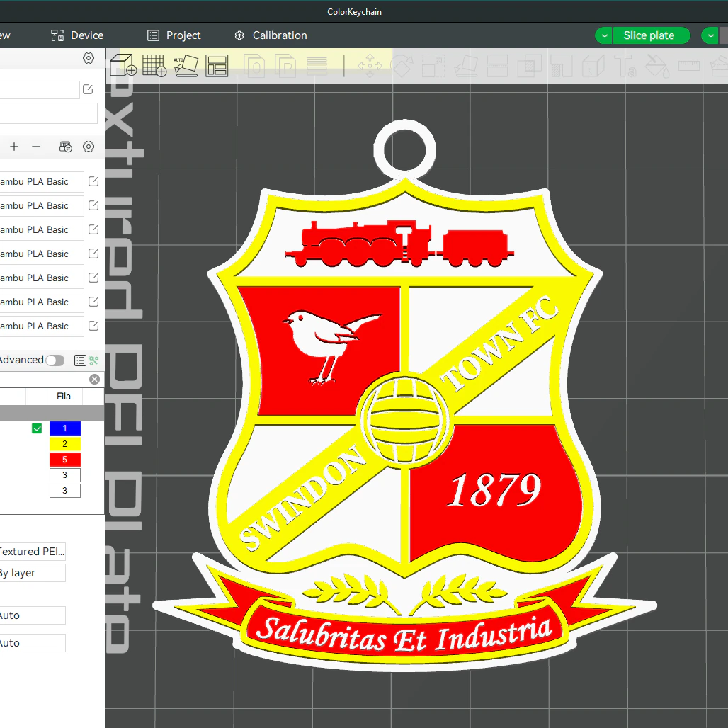Screen dimensions: 728x728
Task: Select the Text shape tool
Action: [x=625, y=66]
